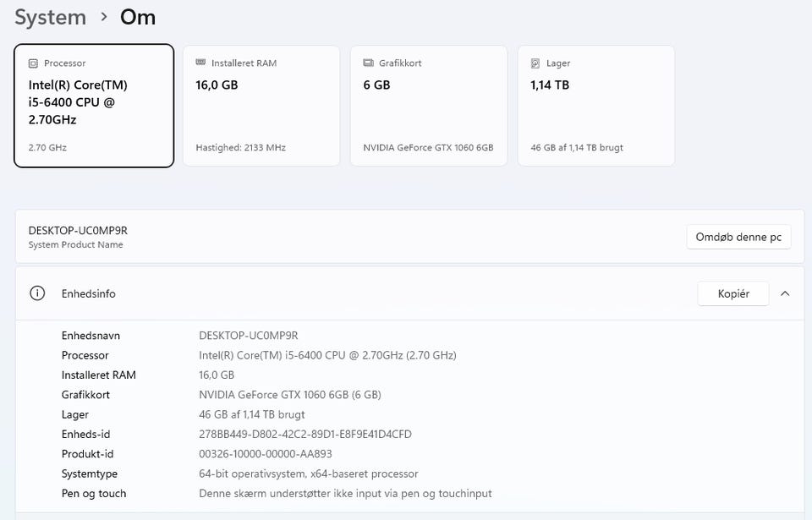Click the Enhedsnavn row label
Viewport: 812px width, 520px height.
point(91,336)
